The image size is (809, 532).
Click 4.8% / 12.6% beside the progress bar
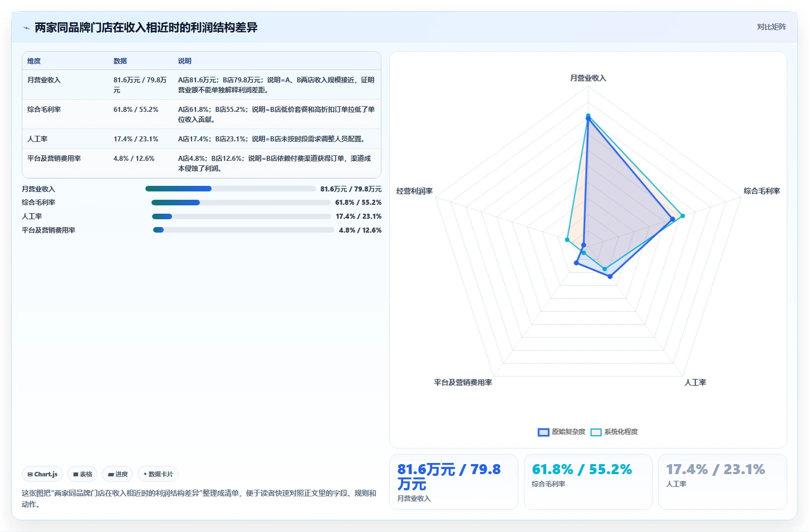coord(360,230)
